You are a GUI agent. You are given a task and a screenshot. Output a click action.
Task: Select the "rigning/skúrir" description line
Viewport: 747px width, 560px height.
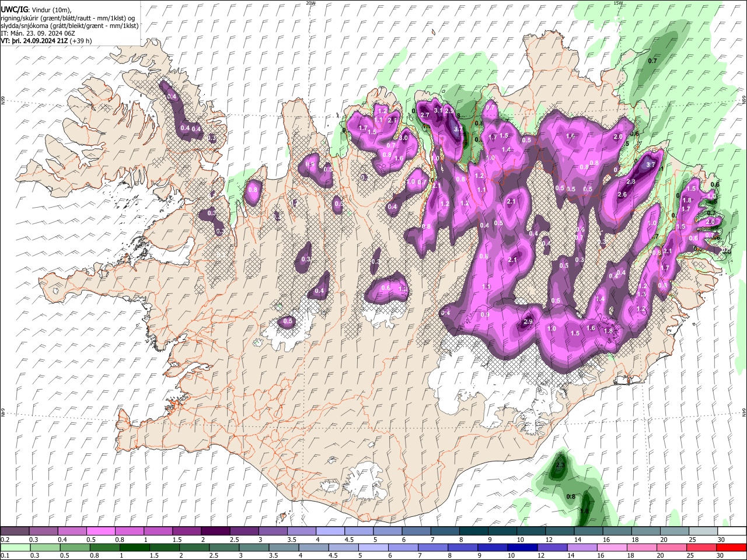(68, 17)
